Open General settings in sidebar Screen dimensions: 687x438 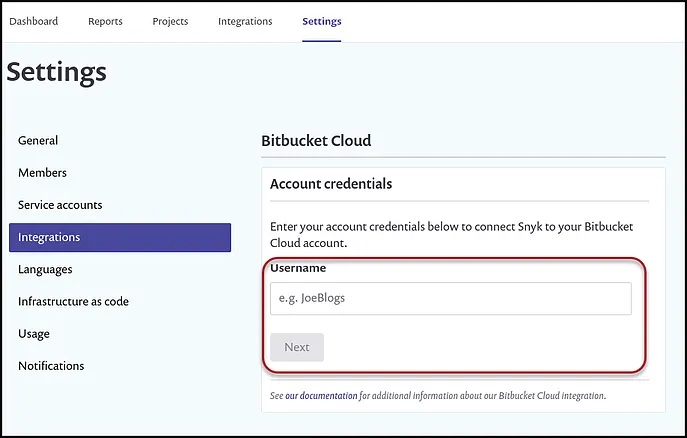(x=38, y=141)
